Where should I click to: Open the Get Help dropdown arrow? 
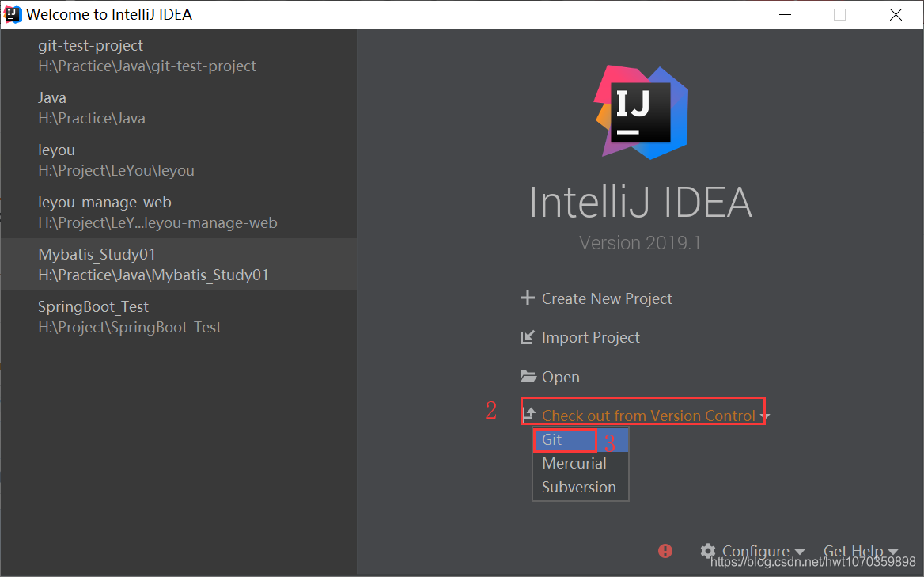893,552
